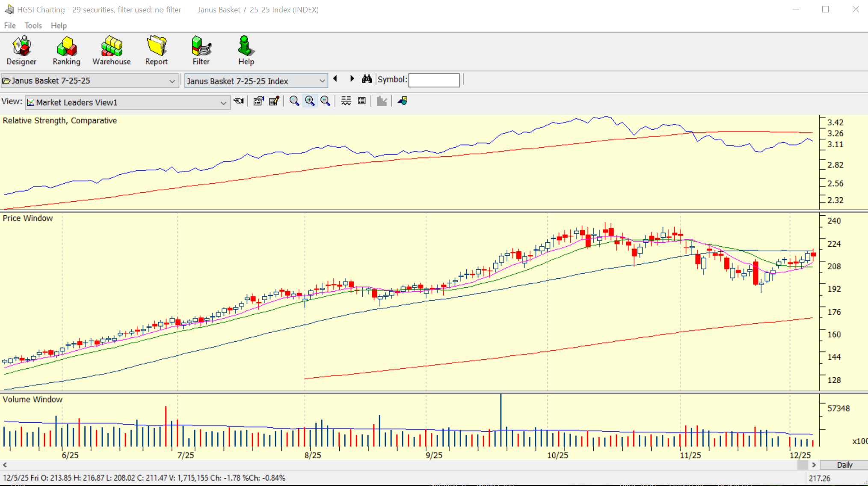Screen dimensions: 868x486
Task: Click the zoom in magnifier icon
Action: (310, 101)
